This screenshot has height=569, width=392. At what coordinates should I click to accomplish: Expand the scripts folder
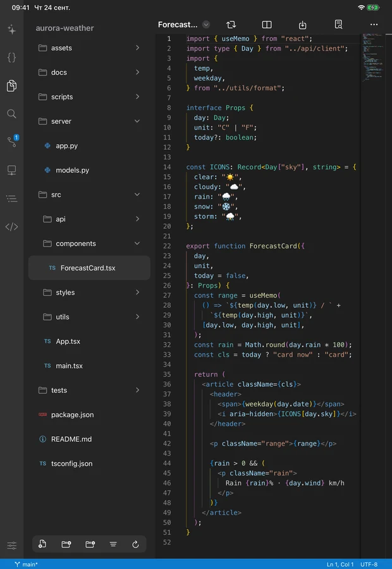point(89,97)
